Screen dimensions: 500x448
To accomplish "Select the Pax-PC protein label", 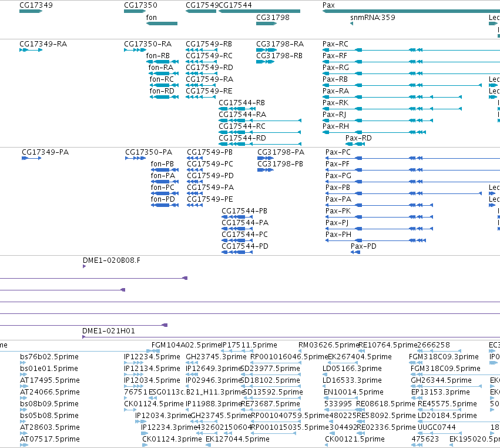I will [x=338, y=152].
